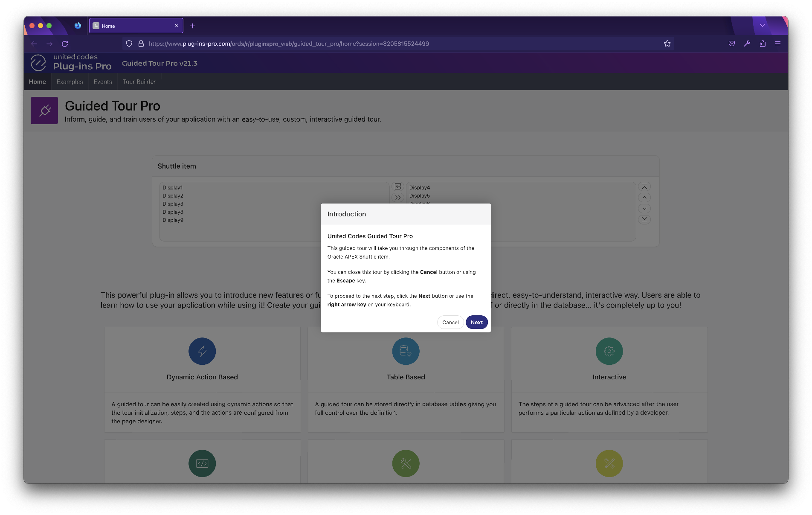Move selected shuttle item up one

click(x=644, y=198)
